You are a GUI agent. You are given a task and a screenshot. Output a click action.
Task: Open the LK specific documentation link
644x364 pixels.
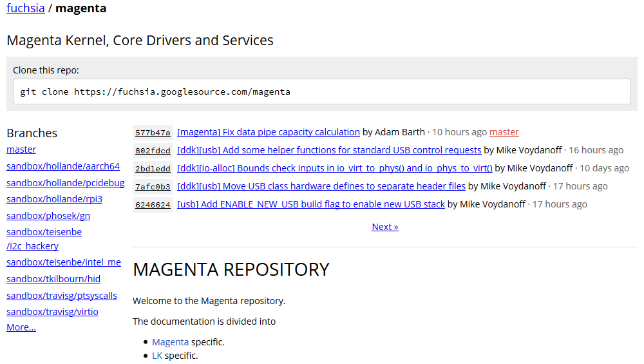[x=157, y=356]
